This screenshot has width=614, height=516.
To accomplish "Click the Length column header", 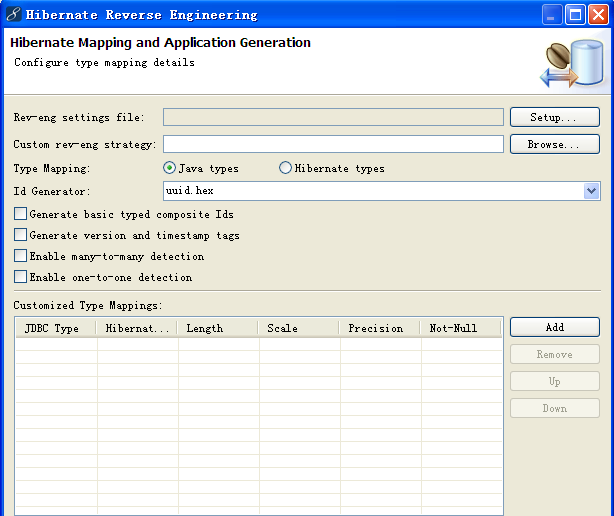I will click(218, 328).
